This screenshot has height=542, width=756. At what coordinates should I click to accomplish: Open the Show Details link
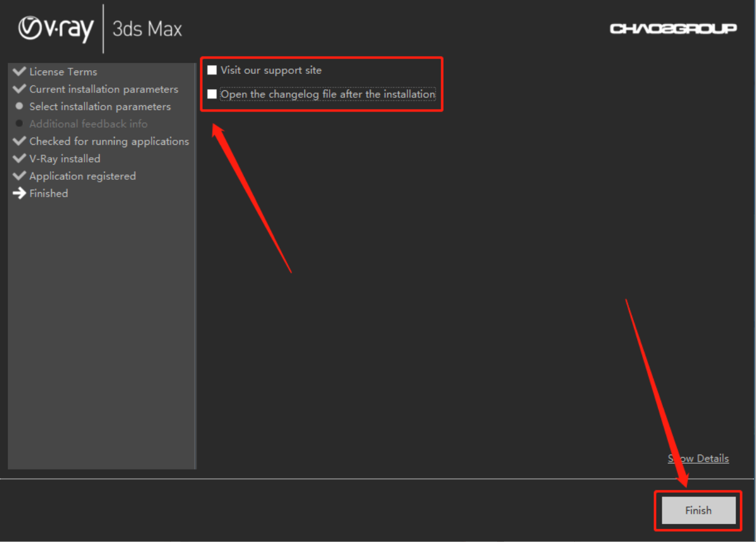tap(698, 458)
